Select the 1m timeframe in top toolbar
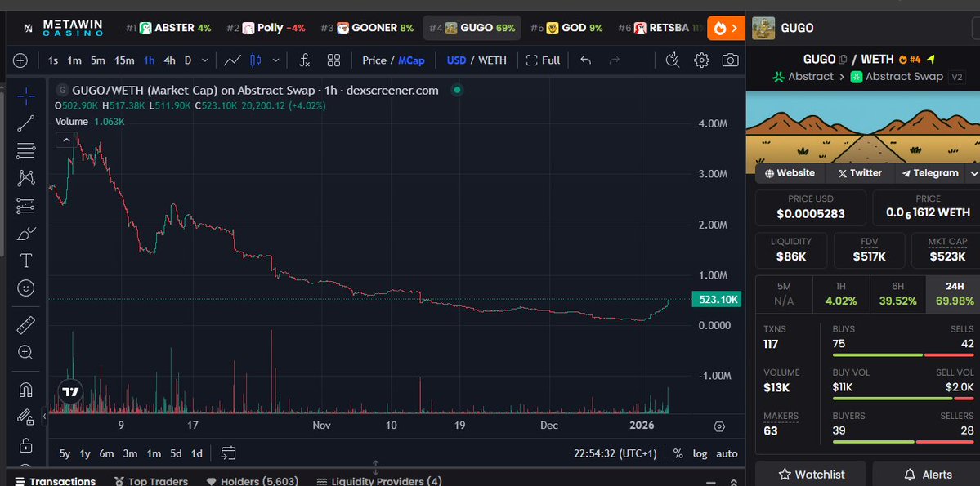 point(74,60)
